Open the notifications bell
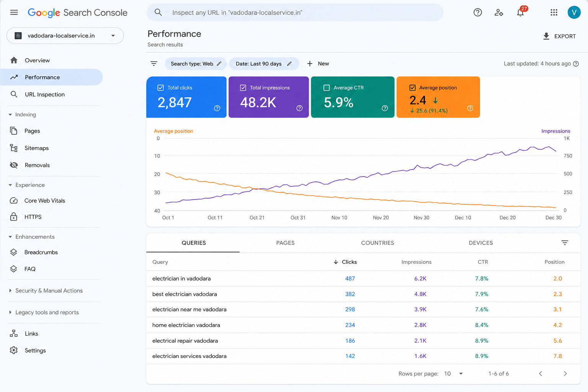The width and height of the screenshot is (588, 392). (520, 12)
